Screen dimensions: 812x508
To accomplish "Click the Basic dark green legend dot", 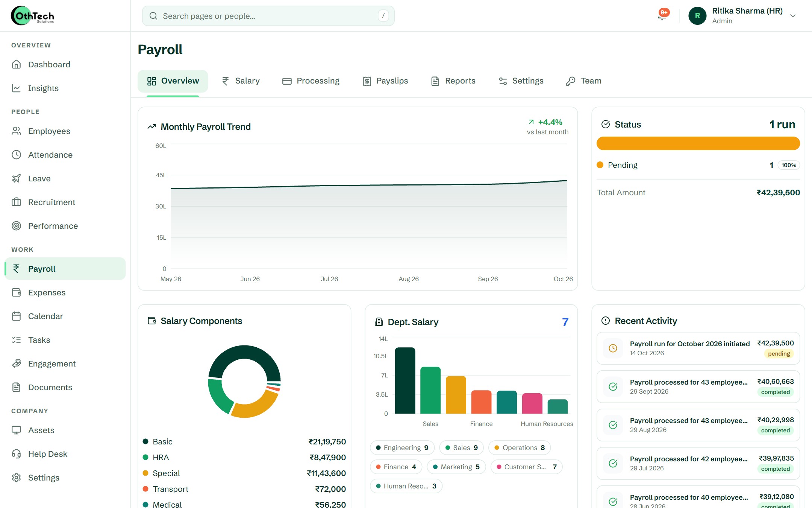I will 145,441.
